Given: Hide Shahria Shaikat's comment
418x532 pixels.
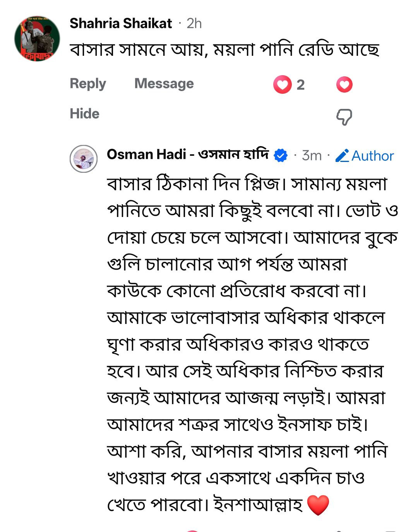Looking at the screenshot, I should [x=84, y=114].
